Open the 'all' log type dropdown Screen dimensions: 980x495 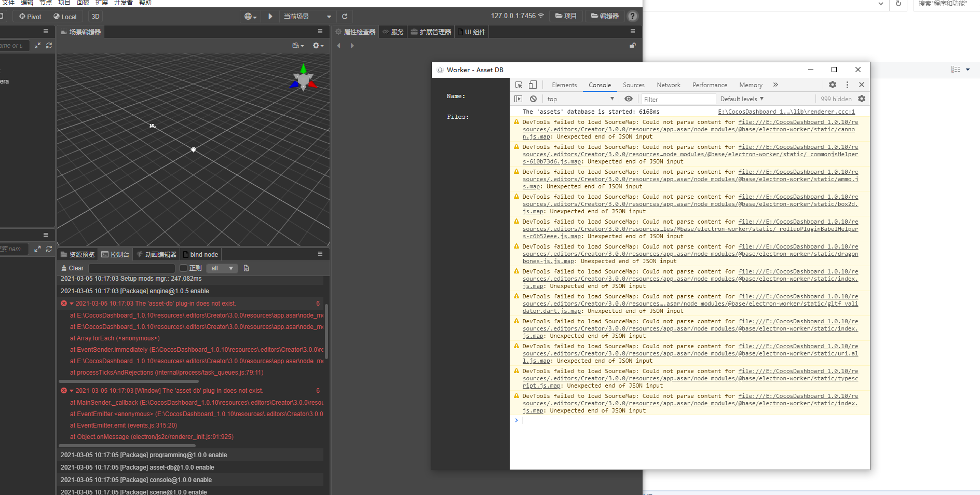pyautogui.click(x=222, y=268)
